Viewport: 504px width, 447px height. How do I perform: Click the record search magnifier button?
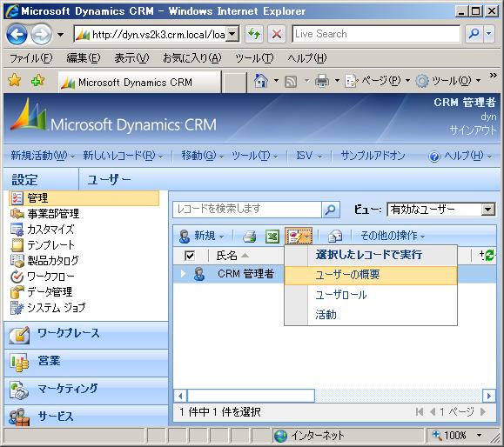coord(331,210)
